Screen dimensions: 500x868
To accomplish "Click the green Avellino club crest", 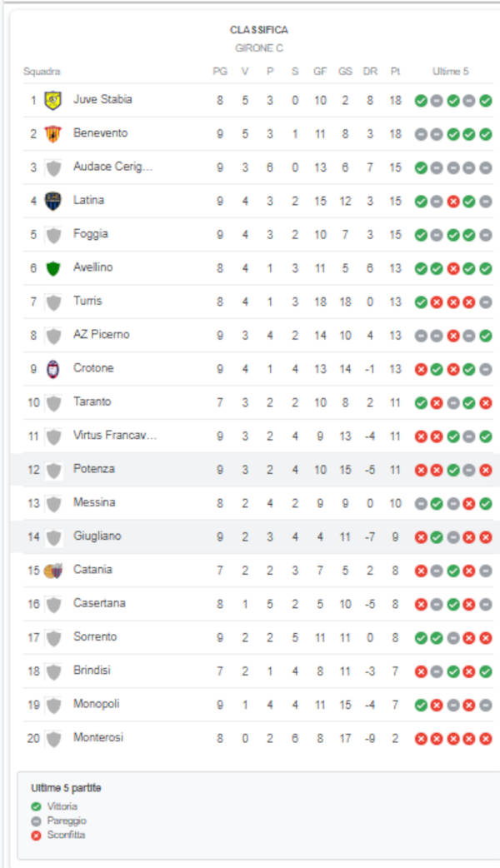I will click(53, 268).
